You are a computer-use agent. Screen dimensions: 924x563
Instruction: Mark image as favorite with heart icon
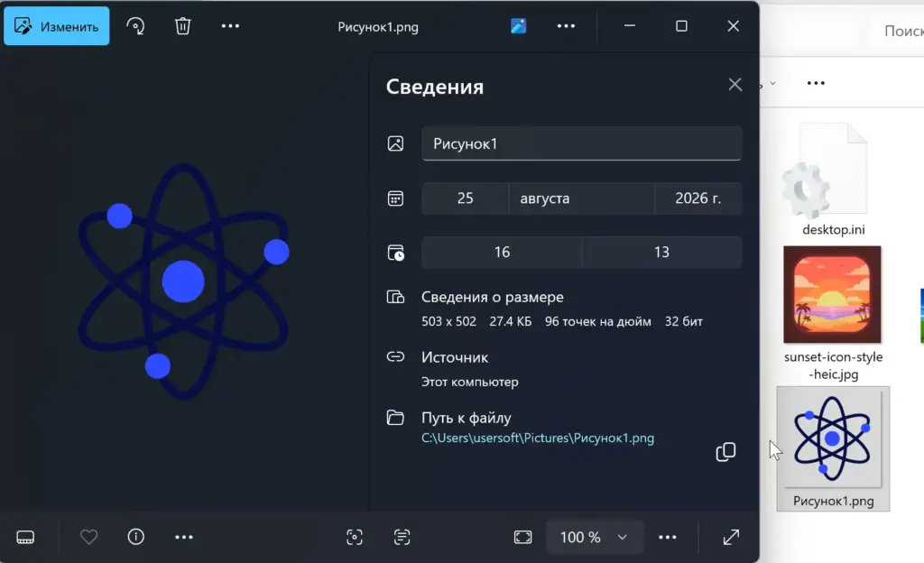click(89, 537)
